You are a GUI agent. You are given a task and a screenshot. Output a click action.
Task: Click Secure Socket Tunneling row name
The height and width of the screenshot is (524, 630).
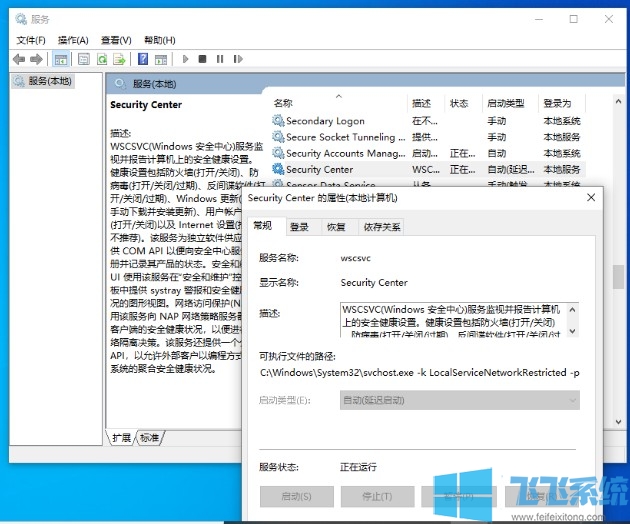346,137
